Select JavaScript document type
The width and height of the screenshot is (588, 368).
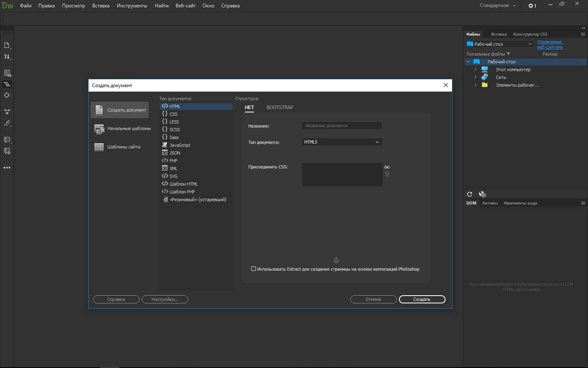(196, 145)
